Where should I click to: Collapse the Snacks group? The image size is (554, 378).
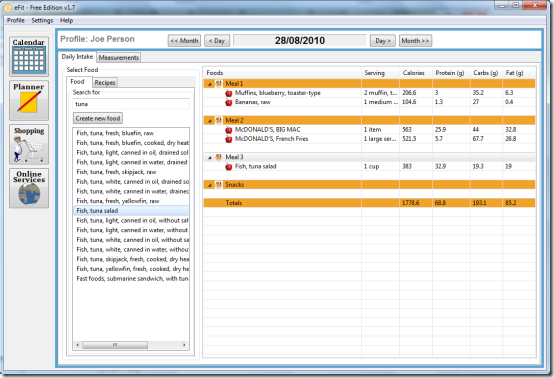pyautogui.click(x=210, y=185)
